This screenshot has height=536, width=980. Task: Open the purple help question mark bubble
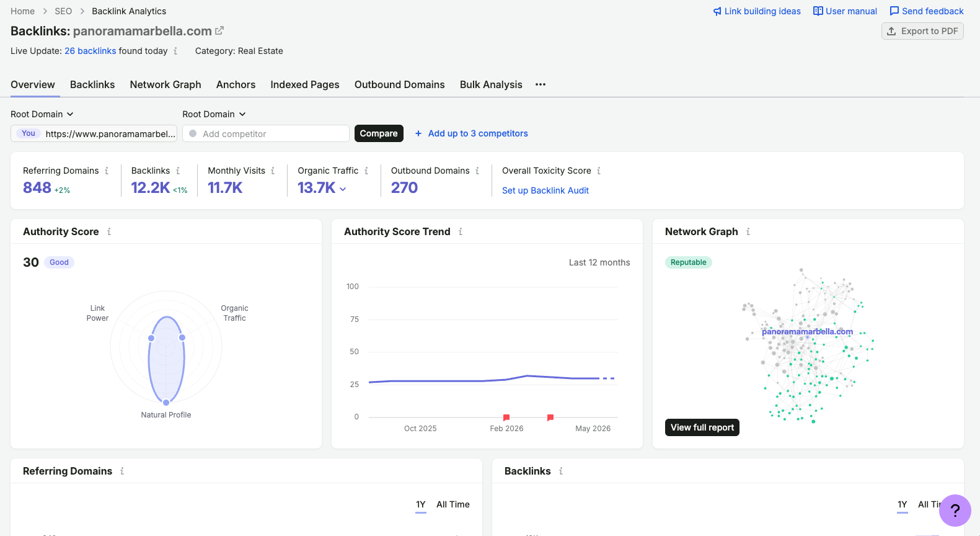point(955,511)
